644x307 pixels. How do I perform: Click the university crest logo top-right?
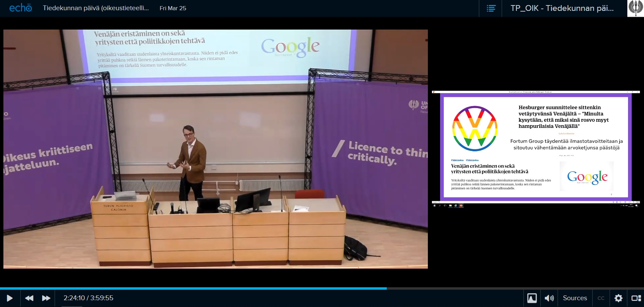tap(635, 8)
